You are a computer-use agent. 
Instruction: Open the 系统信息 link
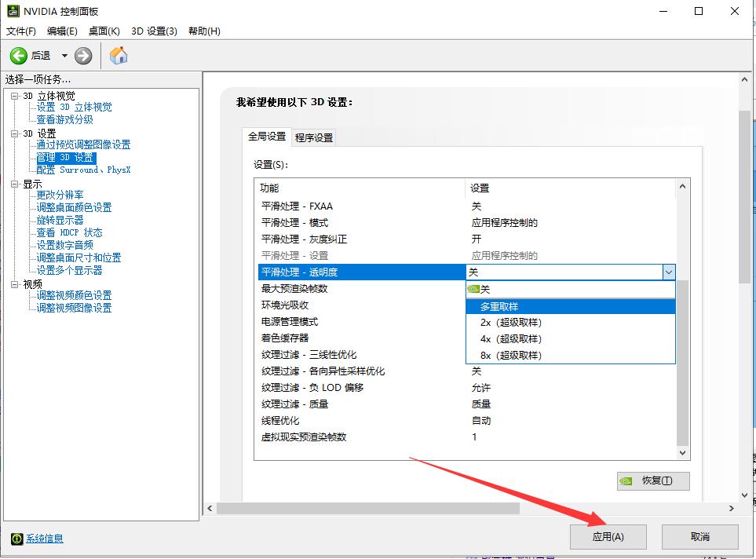[45, 539]
